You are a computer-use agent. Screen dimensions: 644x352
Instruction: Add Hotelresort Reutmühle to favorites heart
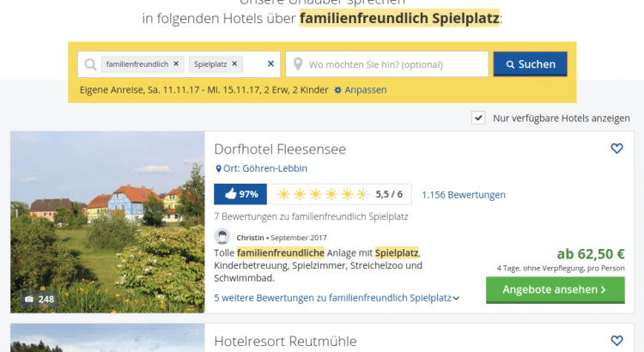[617, 341]
